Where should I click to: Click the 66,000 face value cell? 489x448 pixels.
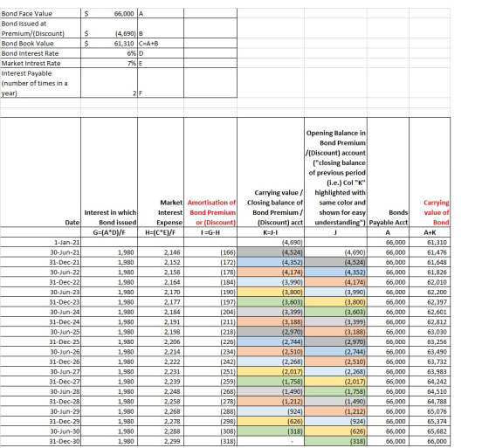coord(109,13)
